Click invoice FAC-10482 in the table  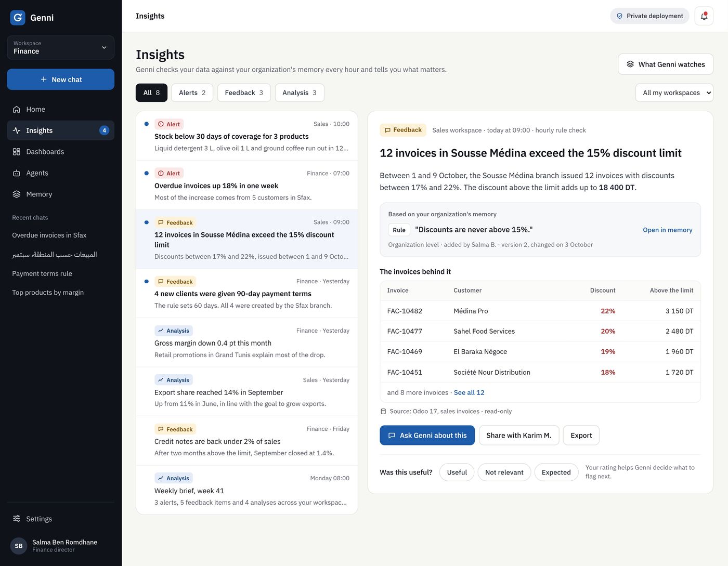(x=405, y=311)
